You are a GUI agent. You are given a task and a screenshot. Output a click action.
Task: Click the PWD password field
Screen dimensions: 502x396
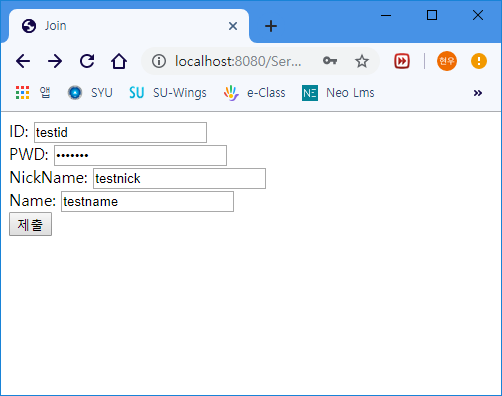[x=140, y=155]
